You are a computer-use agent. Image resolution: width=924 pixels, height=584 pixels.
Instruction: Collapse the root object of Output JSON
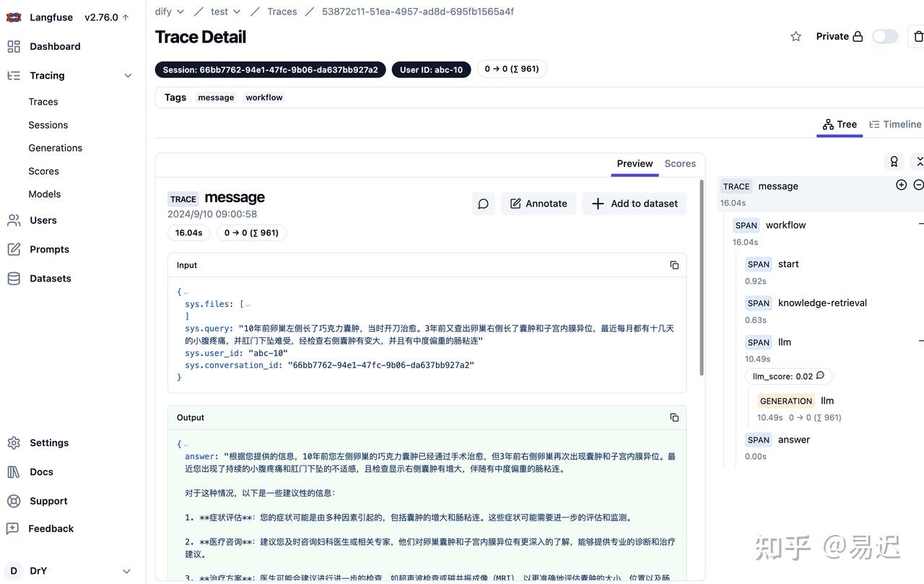[x=186, y=445]
